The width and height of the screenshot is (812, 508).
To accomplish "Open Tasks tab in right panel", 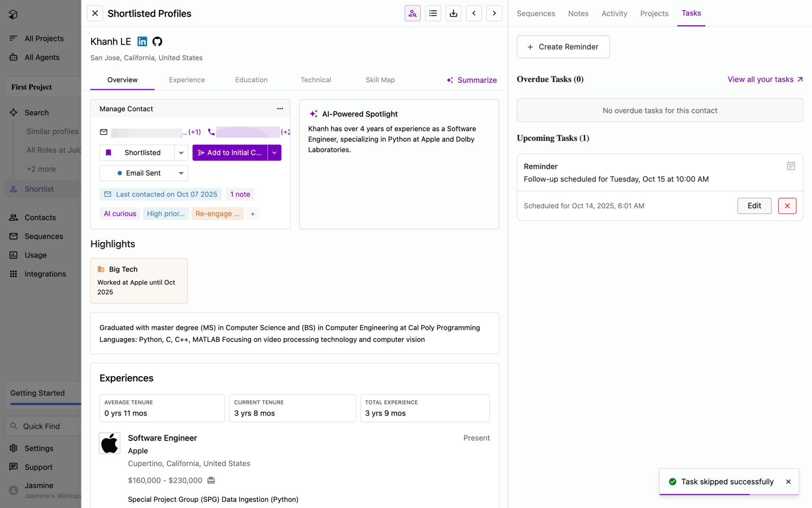I will pyautogui.click(x=691, y=13).
